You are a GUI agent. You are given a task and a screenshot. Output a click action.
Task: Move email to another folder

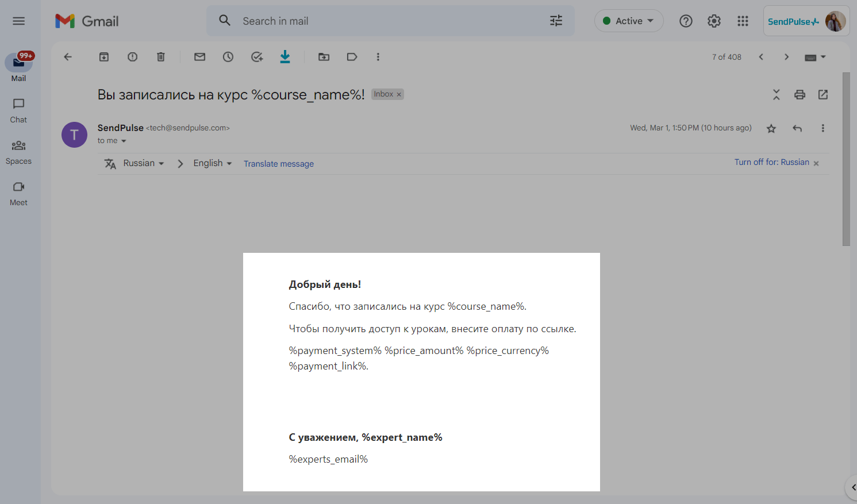(324, 57)
